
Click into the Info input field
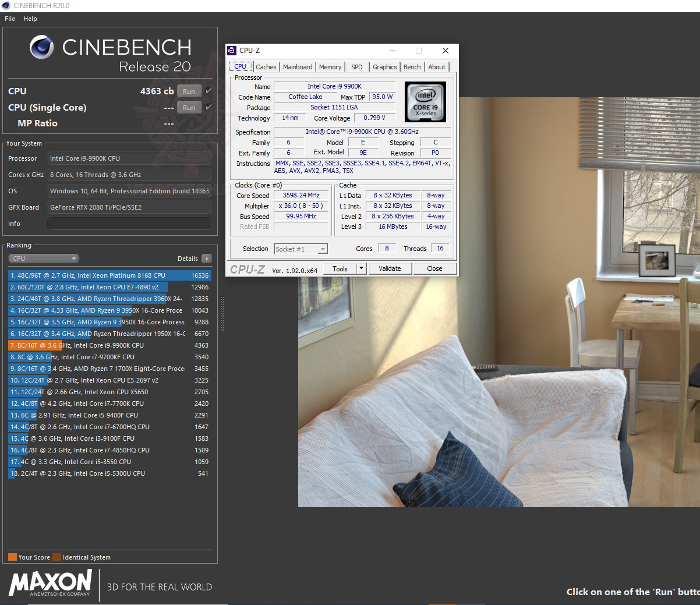point(129,224)
